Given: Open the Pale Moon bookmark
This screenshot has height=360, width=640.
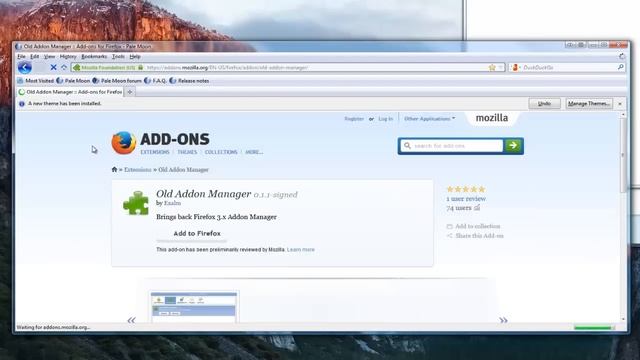Looking at the screenshot, I should [73, 81].
